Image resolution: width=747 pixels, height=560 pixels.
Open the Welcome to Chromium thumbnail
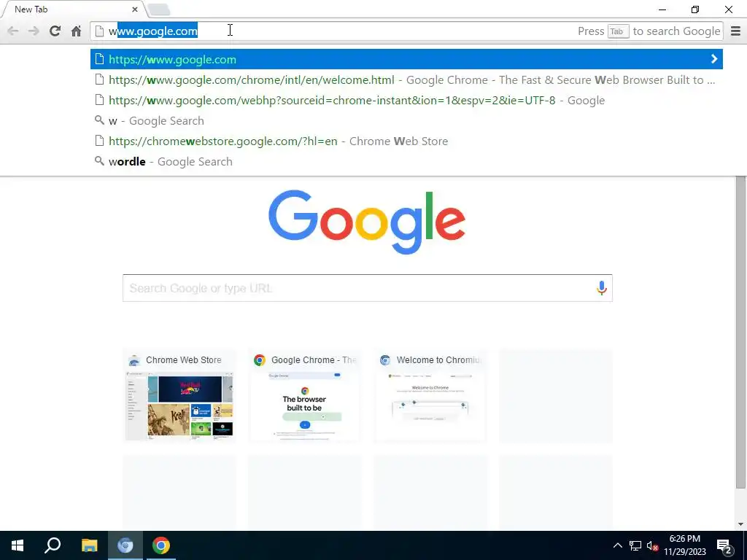tap(430, 396)
